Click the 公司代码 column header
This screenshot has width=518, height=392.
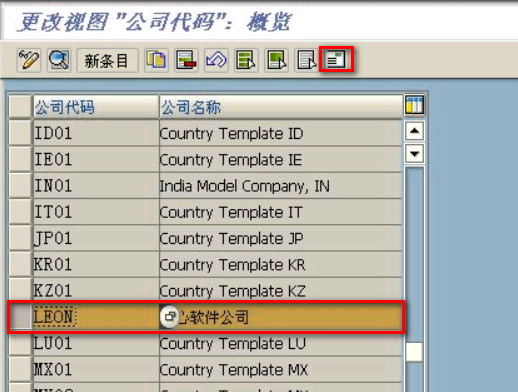click(x=96, y=107)
